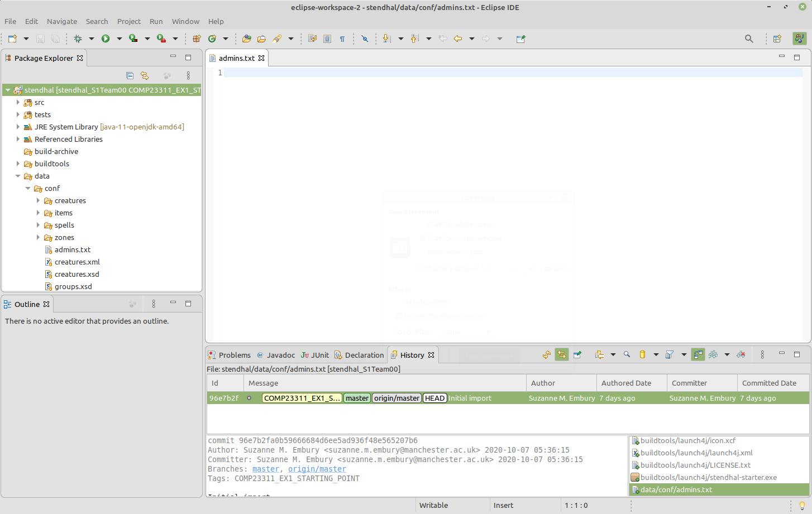Expand the buildtools folder
Viewport: 812px width, 514px height.
pyautogui.click(x=18, y=164)
